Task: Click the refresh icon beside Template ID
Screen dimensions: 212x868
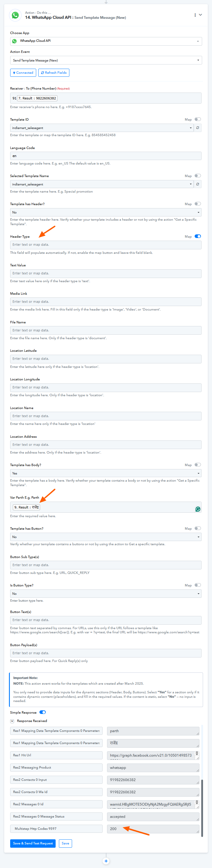Action: point(198,128)
